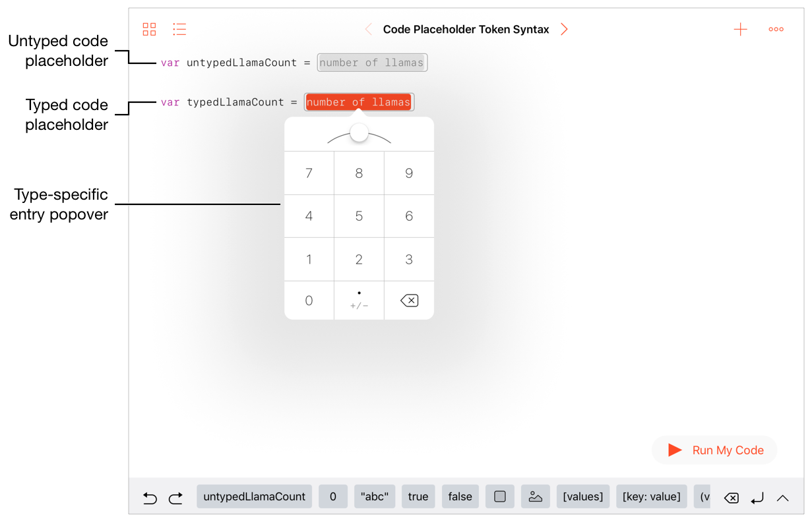
Task: Click the undo arrow in shortcut bar
Action: click(x=150, y=498)
